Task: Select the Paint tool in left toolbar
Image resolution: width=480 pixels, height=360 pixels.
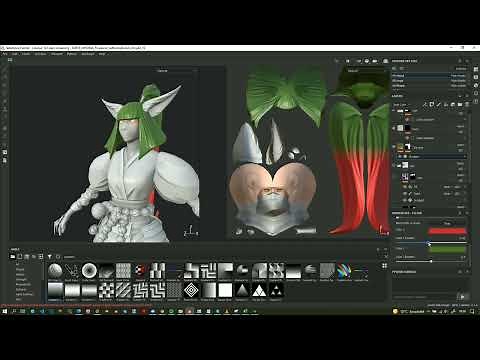Action: click(x=4, y=69)
